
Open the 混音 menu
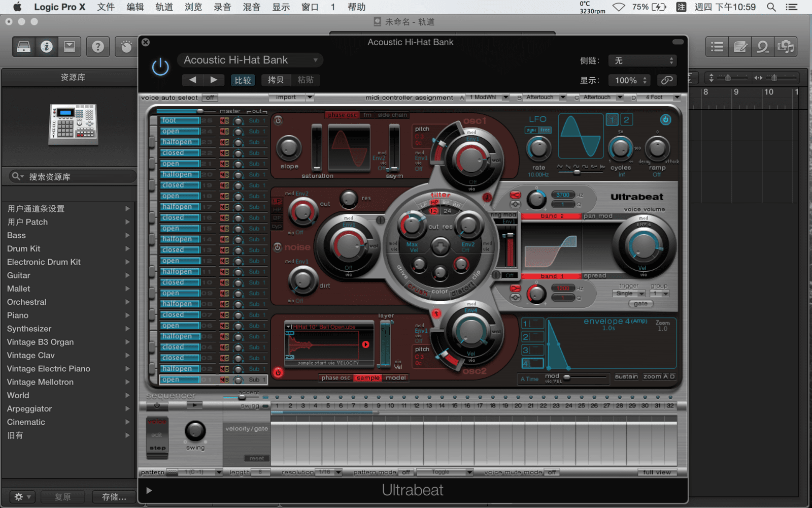click(251, 7)
